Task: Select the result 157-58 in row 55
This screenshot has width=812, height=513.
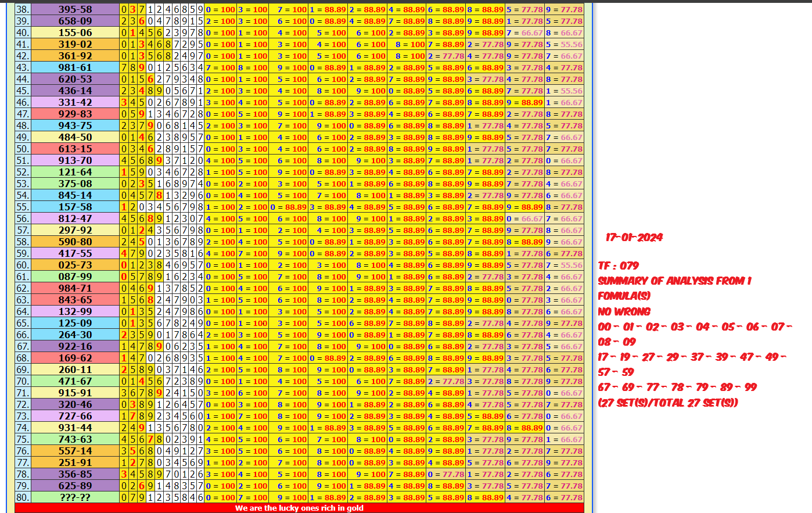Action: (75, 207)
